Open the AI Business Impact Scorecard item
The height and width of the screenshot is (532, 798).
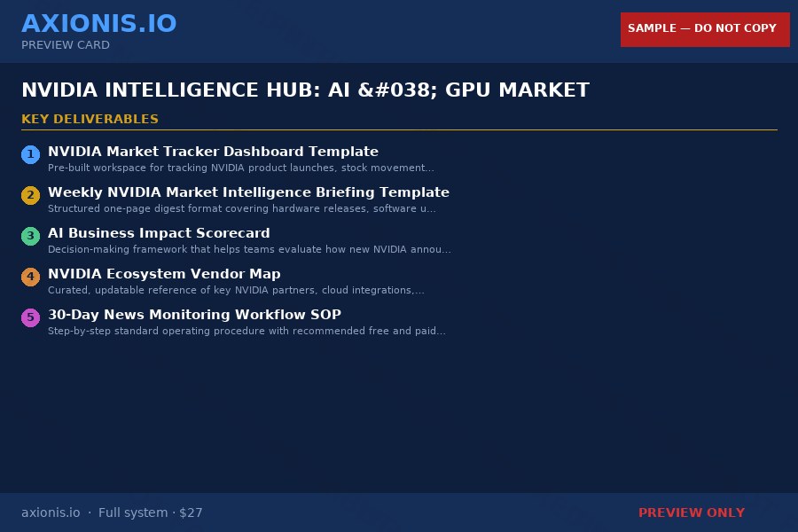(159, 233)
